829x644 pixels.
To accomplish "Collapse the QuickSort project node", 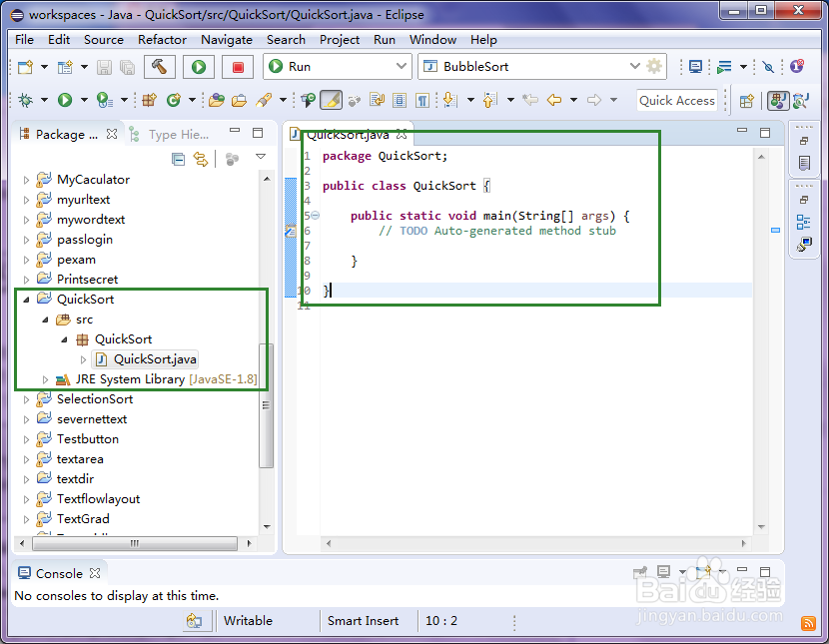I will point(26,300).
